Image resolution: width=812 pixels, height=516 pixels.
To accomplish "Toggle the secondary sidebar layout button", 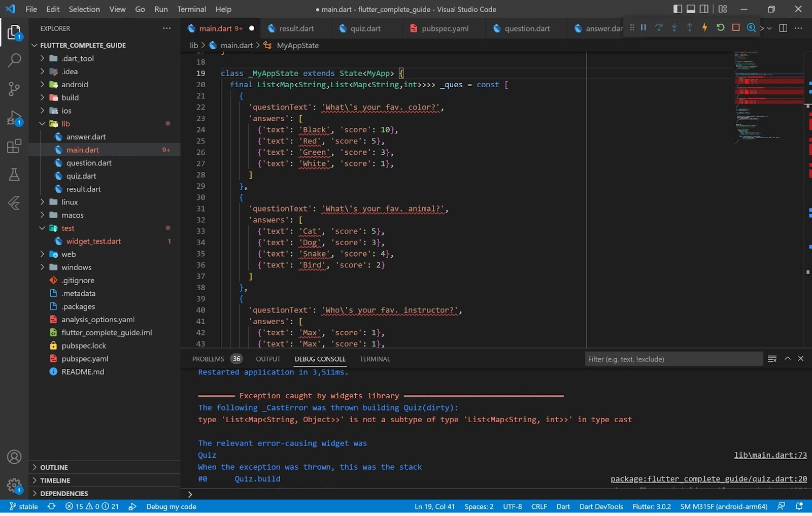I will click(x=704, y=9).
